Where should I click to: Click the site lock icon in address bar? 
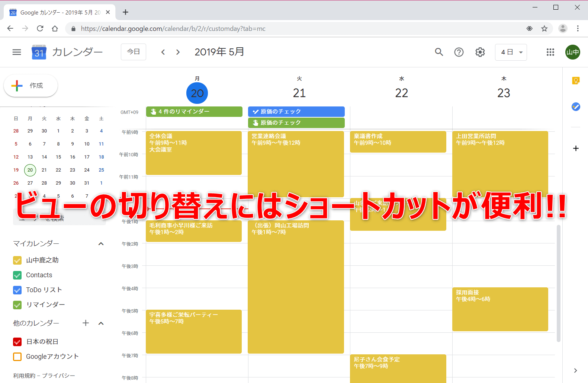pos(73,29)
